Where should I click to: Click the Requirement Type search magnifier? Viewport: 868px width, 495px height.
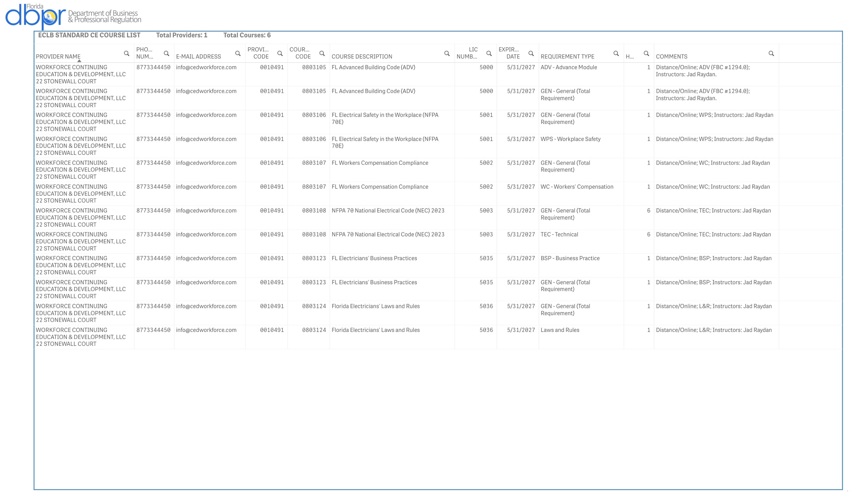pyautogui.click(x=616, y=53)
